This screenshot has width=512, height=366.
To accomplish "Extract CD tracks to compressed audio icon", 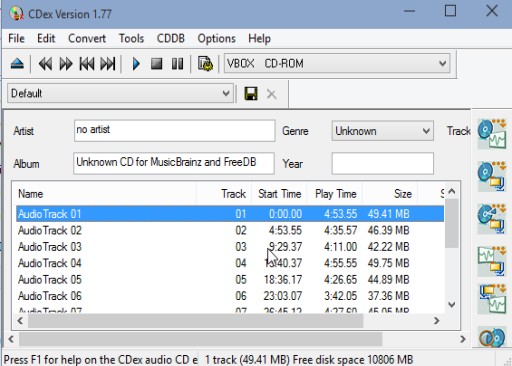I will [492, 176].
